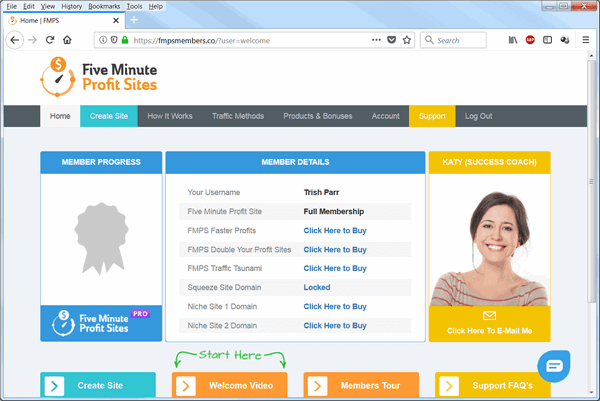
Task: Click the rightmost extension icon before the menu
Action: 565,40
